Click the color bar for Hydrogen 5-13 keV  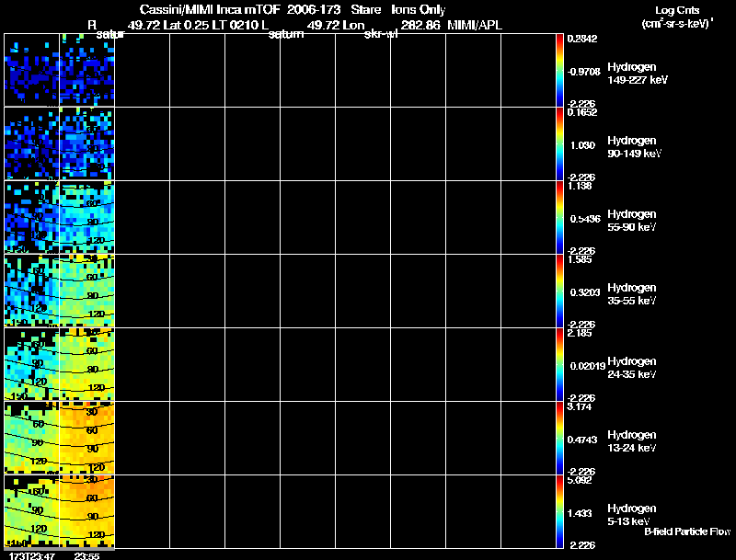coord(559,511)
